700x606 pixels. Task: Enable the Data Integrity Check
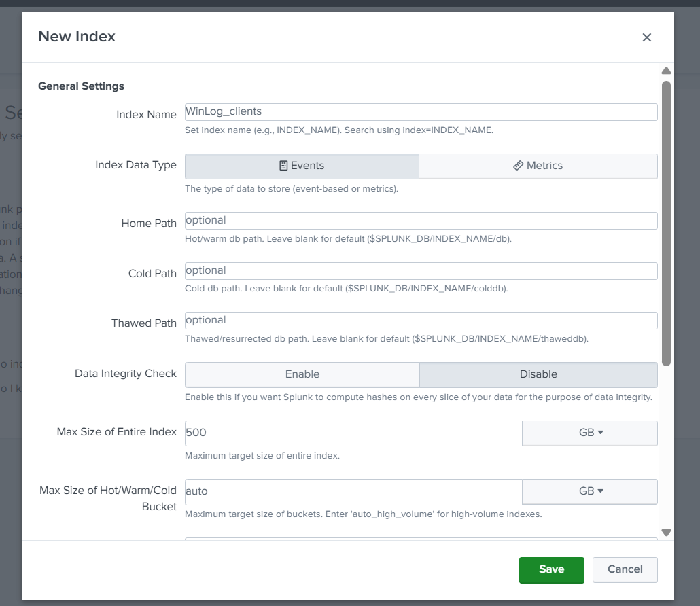pyautogui.click(x=302, y=374)
